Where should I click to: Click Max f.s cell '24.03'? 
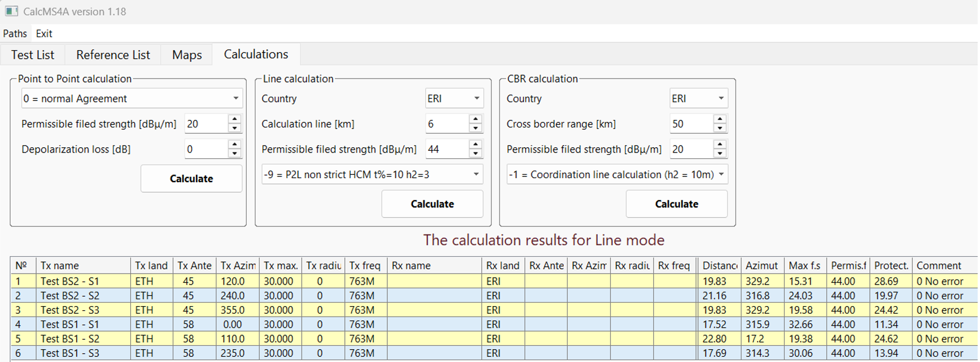pos(805,296)
